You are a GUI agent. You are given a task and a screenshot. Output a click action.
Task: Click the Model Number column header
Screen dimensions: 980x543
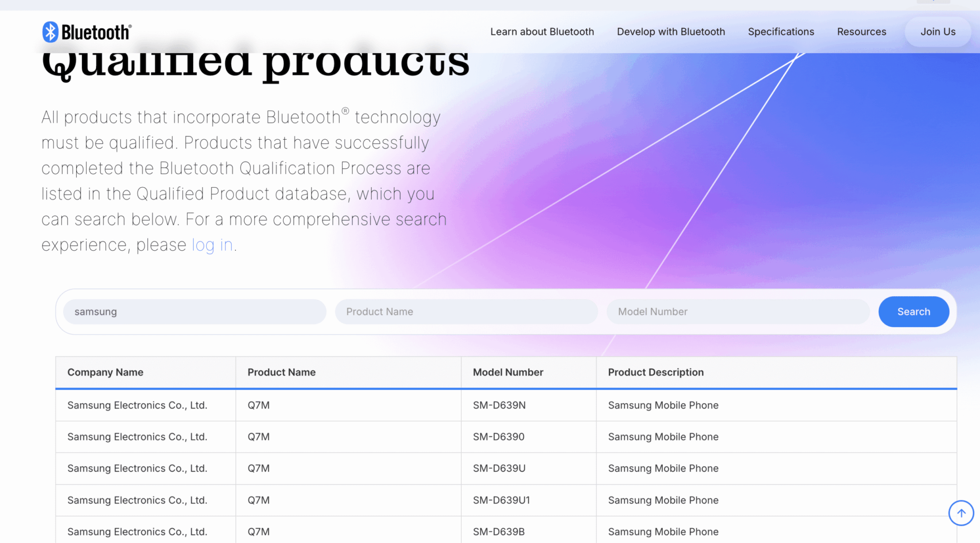click(508, 372)
